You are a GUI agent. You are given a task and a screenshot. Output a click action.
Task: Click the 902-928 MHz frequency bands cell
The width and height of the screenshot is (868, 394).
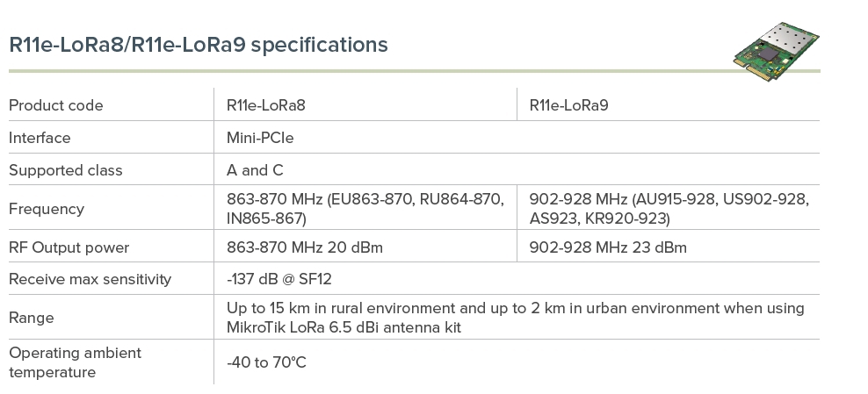[669, 209]
